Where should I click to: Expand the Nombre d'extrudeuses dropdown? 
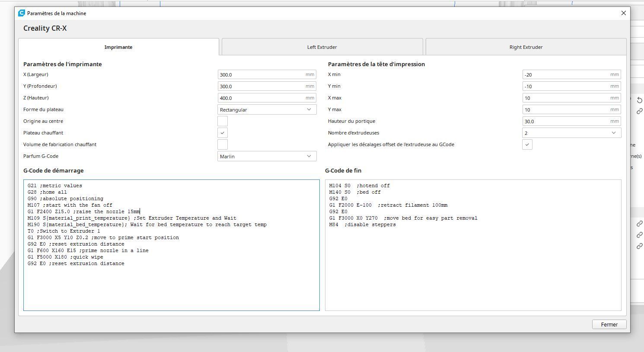(571, 133)
